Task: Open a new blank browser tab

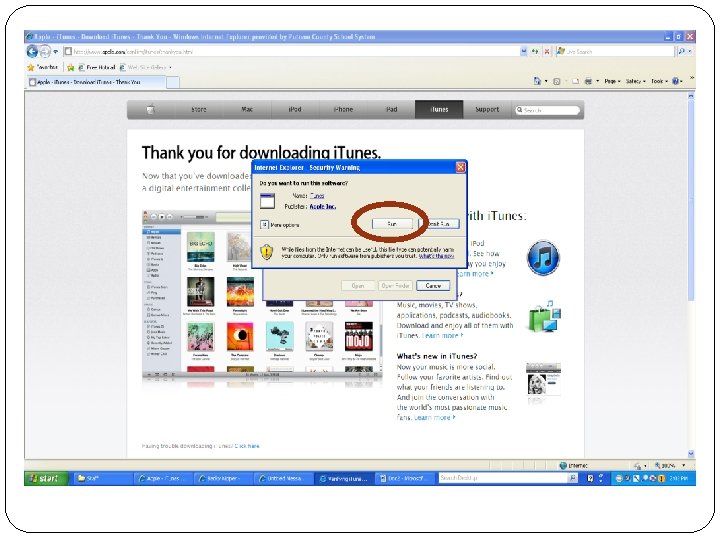Action: pos(173,82)
